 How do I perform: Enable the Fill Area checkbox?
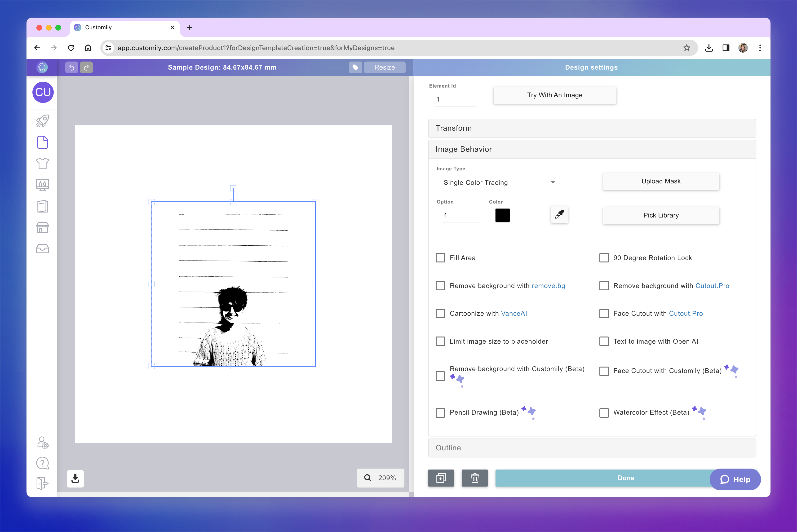[440, 258]
